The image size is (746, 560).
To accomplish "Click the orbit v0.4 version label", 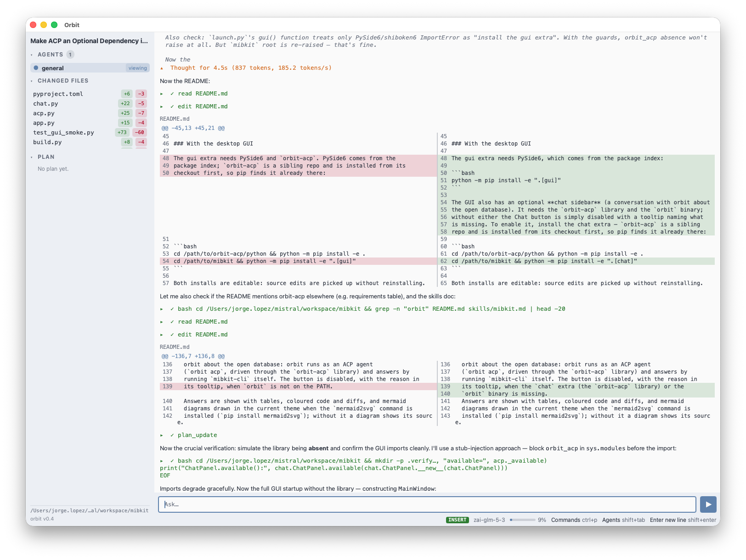I will pos(42,519).
